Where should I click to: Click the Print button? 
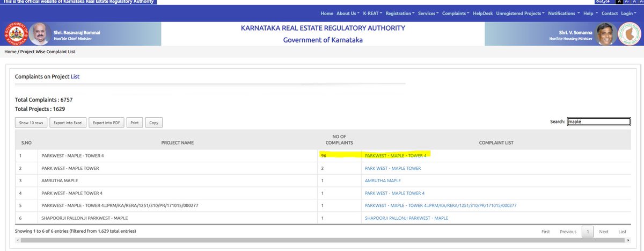pos(135,123)
